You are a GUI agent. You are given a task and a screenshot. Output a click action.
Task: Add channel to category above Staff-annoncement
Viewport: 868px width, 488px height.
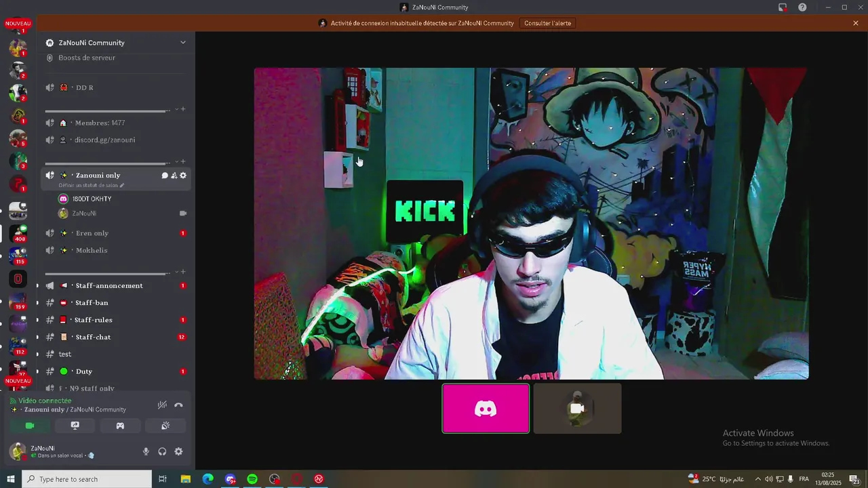click(183, 272)
